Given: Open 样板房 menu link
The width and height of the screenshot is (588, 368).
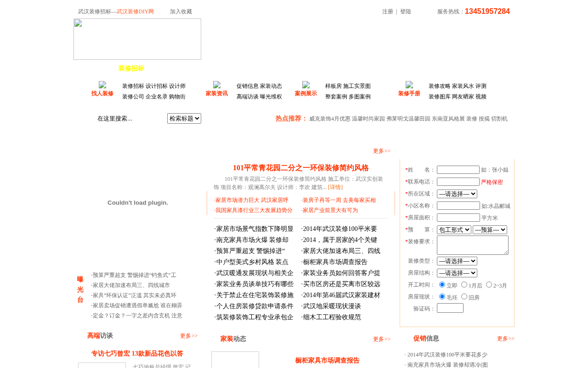Looking at the screenshot, I should (334, 86).
